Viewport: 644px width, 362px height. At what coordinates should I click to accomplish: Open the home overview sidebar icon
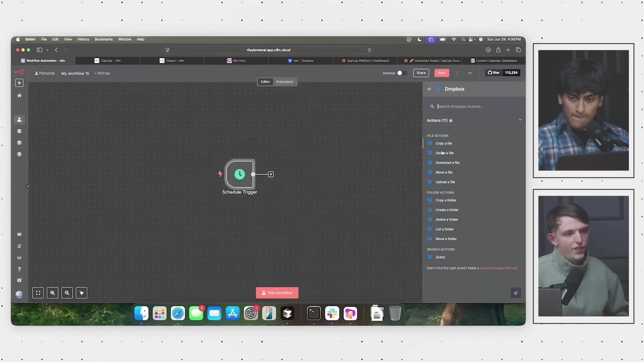click(x=19, y=96)
